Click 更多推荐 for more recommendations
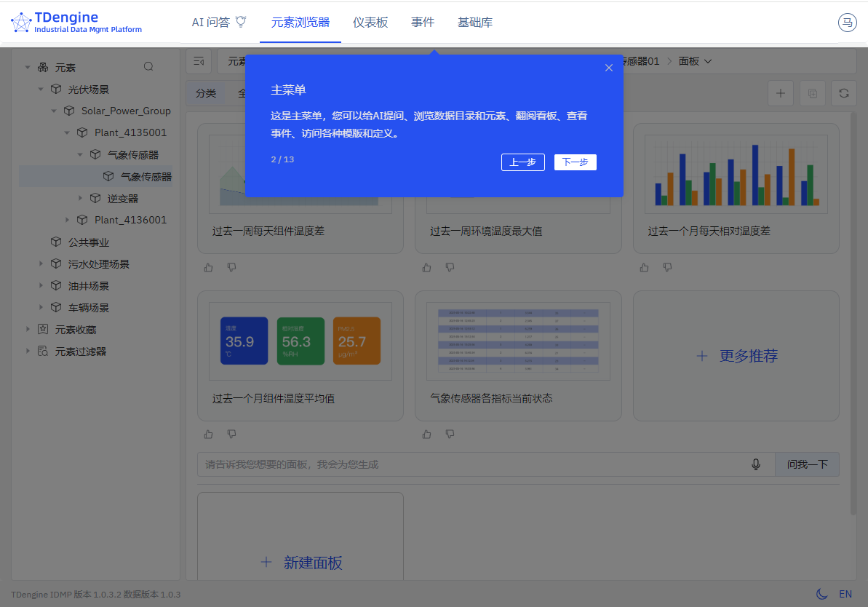The image size is (868, 607). click(x=736, y=356)
